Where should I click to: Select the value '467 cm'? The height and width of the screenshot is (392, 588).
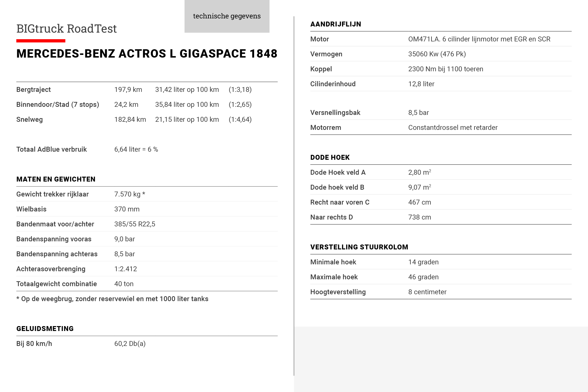pos(419,202)
